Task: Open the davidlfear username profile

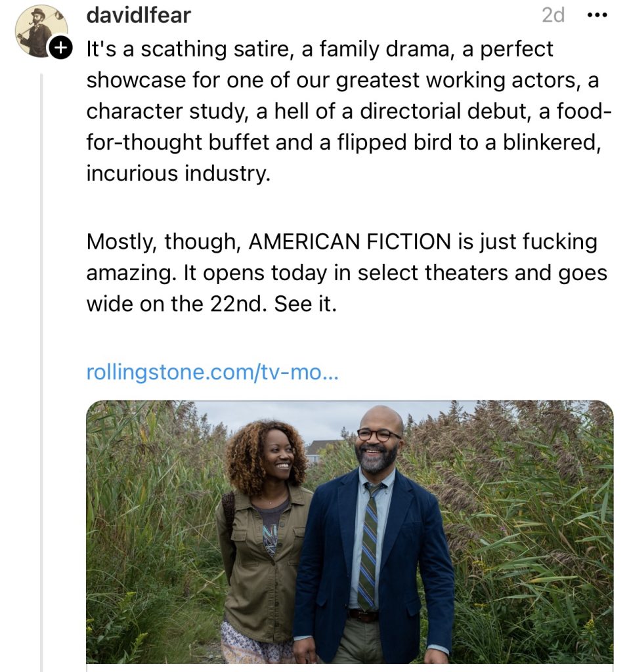Action: pos(139,15)
